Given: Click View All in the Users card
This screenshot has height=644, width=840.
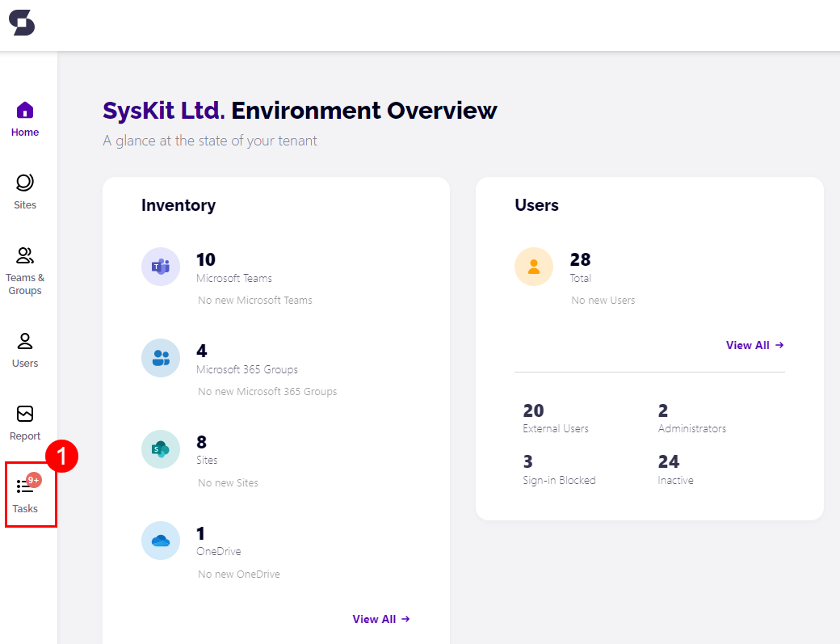Looking at the screenshot, I should click(x=754, y=345).
